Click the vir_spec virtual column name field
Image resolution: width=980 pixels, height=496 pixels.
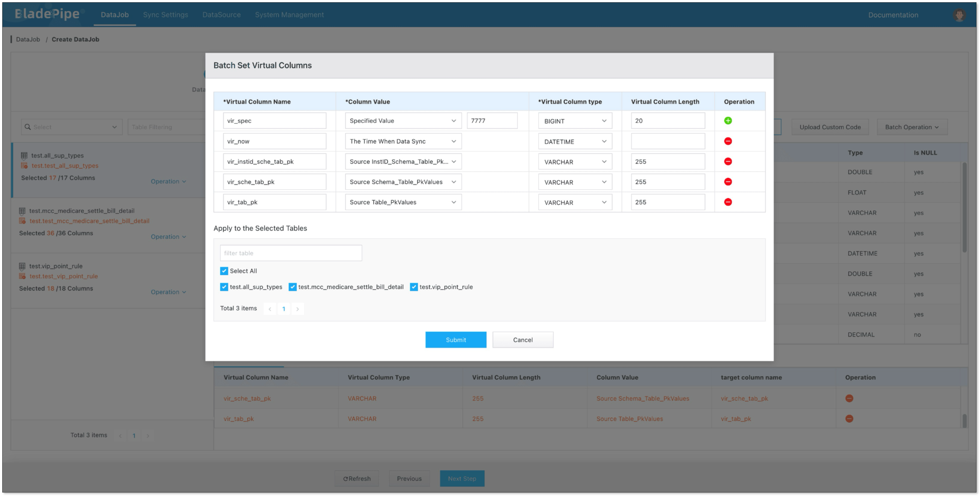tap(274, 120)
